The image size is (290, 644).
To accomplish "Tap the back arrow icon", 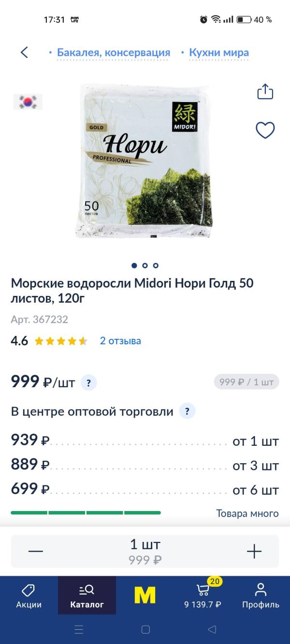I will [x=25, y=52].
